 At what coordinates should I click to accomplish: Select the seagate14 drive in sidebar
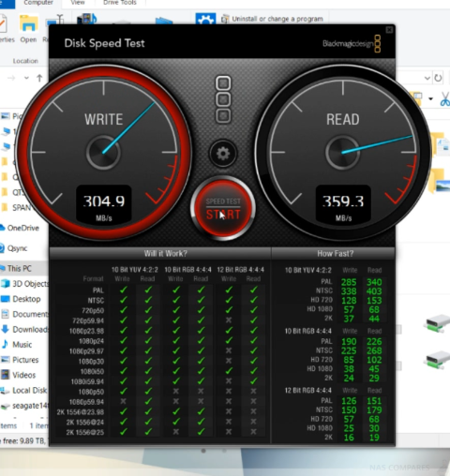click(24, 406)
